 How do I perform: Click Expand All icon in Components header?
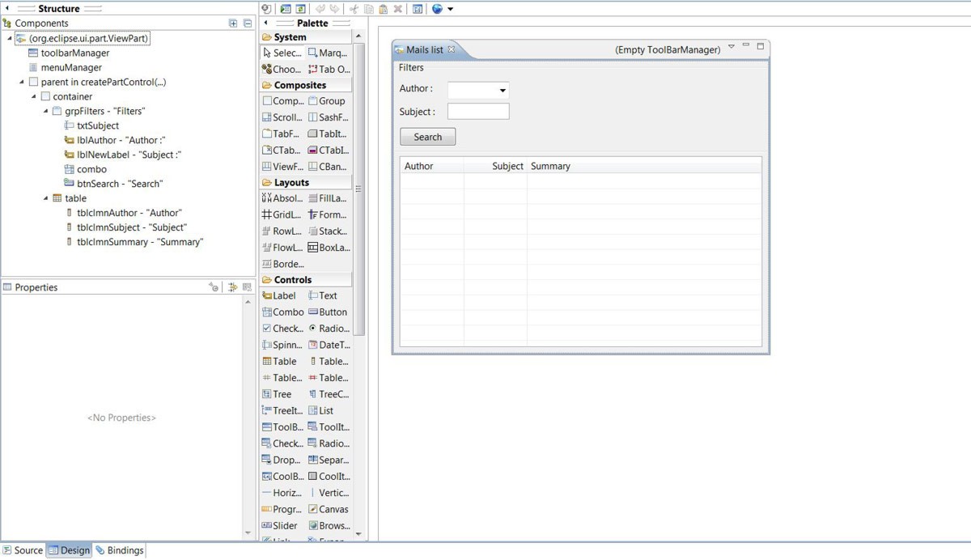point(233,23)
